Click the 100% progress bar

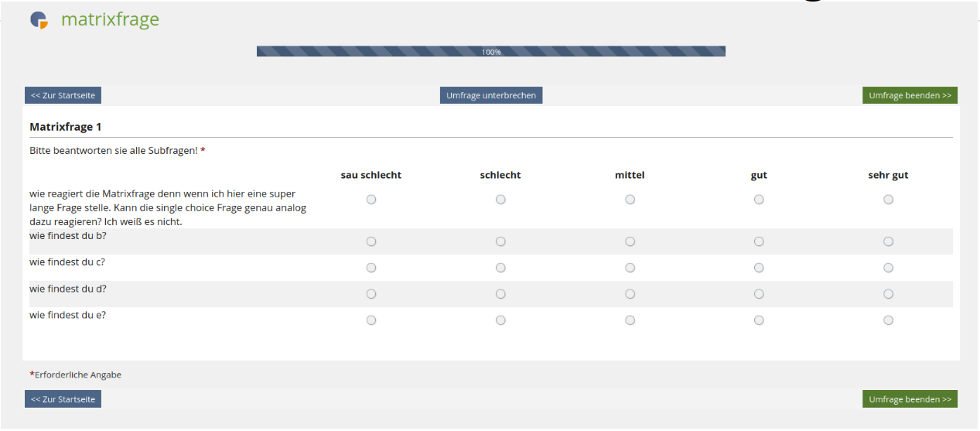pos(491,52)
